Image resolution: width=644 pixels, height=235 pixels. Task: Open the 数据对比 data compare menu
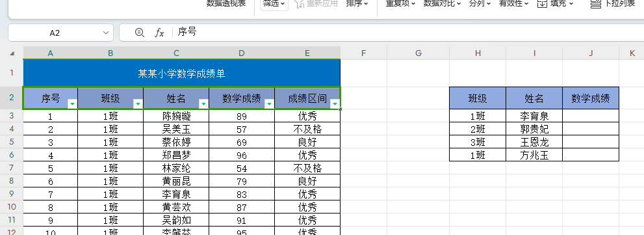[442, 3]
